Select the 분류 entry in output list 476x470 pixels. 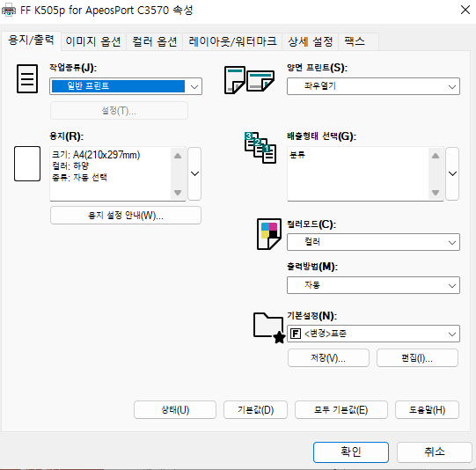[297, 155]
